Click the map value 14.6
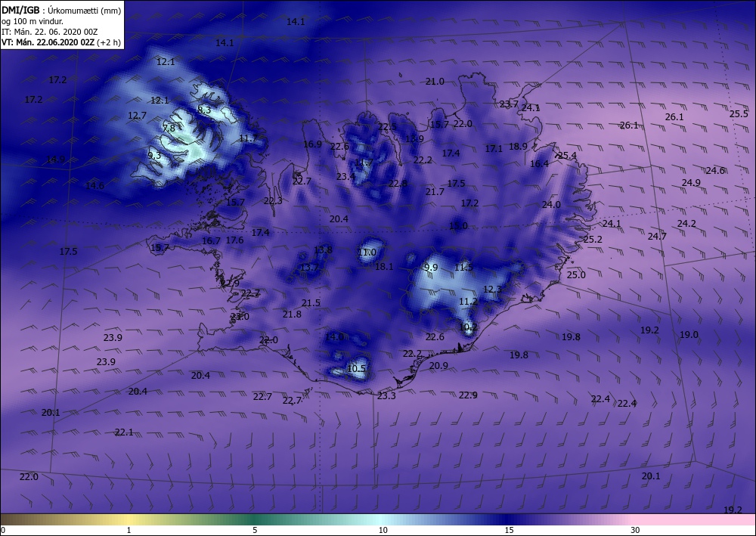This screenshot has height=536, width=756. (94, 185)
